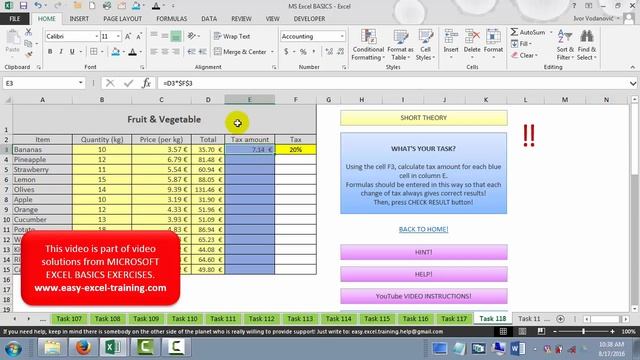Open the font size dropdown

tap(118, 36)
